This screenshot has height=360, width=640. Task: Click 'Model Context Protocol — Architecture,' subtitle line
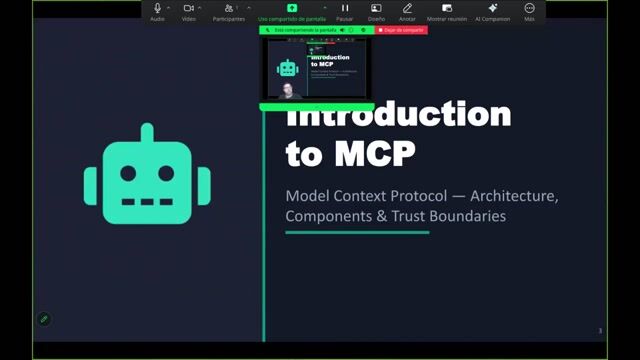coord(422,196)
